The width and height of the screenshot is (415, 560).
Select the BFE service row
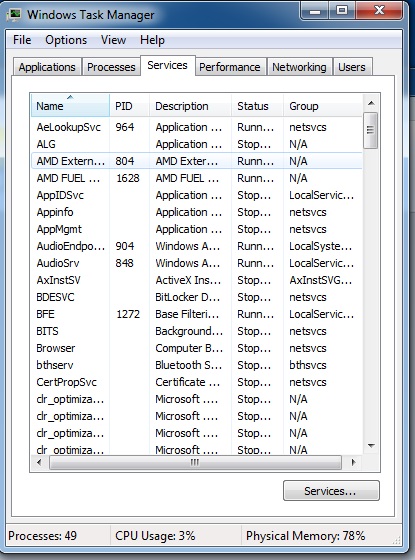(x=196, y=314)
